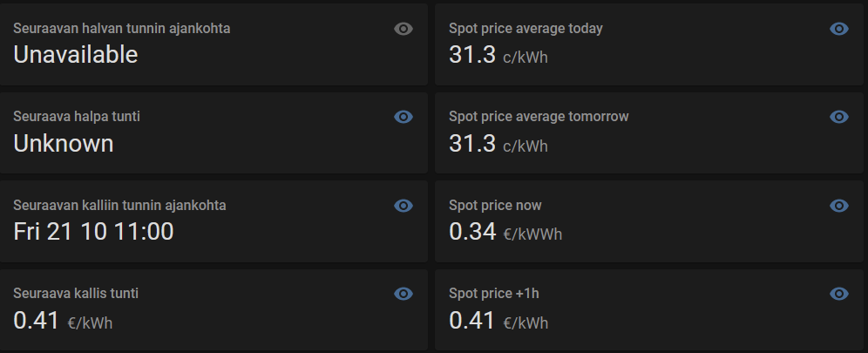This screenshot has height=353, width=868.
Task: Click the Unavailable state value
Action: [76, 55]
